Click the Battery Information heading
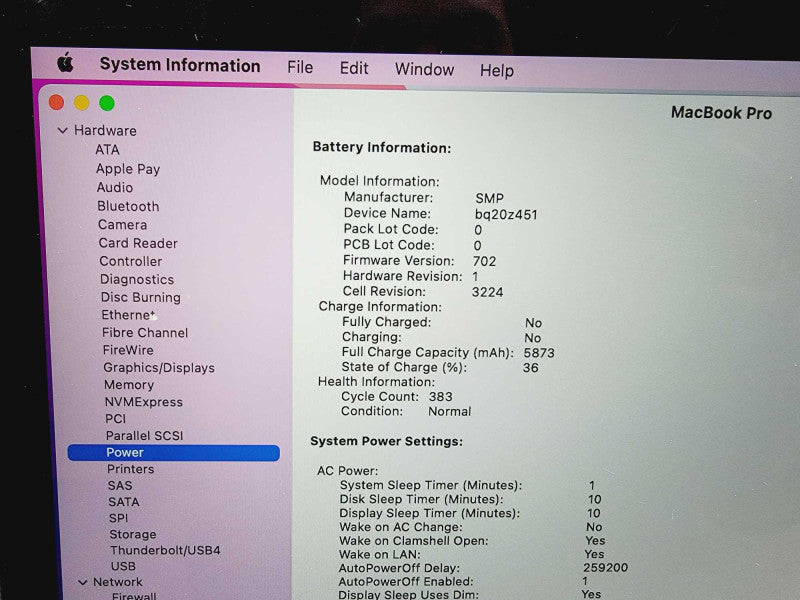The width and height of the screenshot is (800, 600). tap(382, 147)
